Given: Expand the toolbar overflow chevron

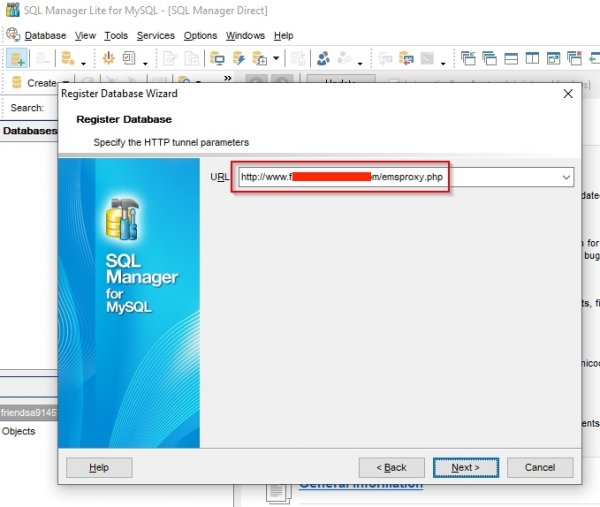Looking at the screenshot, I should coord(228,78).
